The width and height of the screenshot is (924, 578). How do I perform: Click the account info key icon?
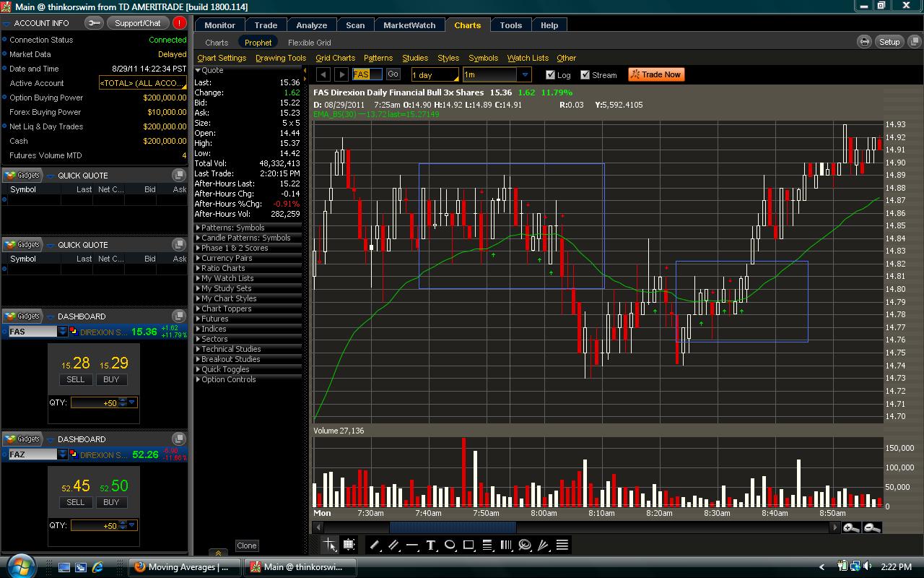click(x=94, y=23)
